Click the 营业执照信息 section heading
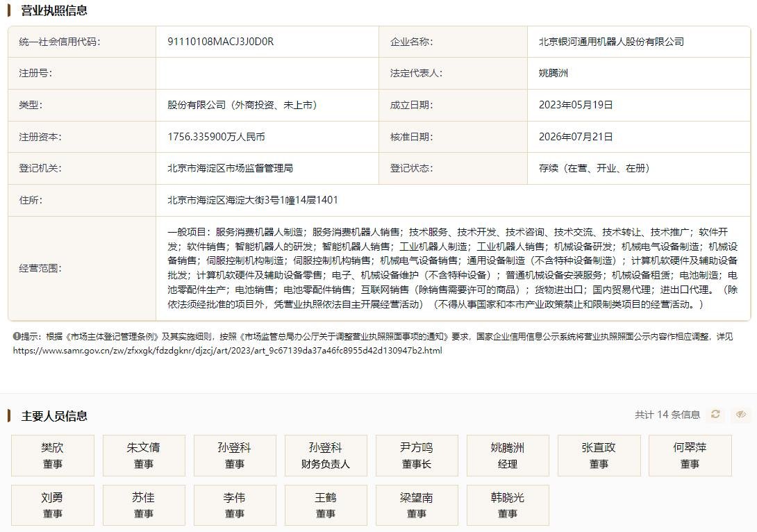The width and height of the screenshot is (757, 532). tap(54, 10)
